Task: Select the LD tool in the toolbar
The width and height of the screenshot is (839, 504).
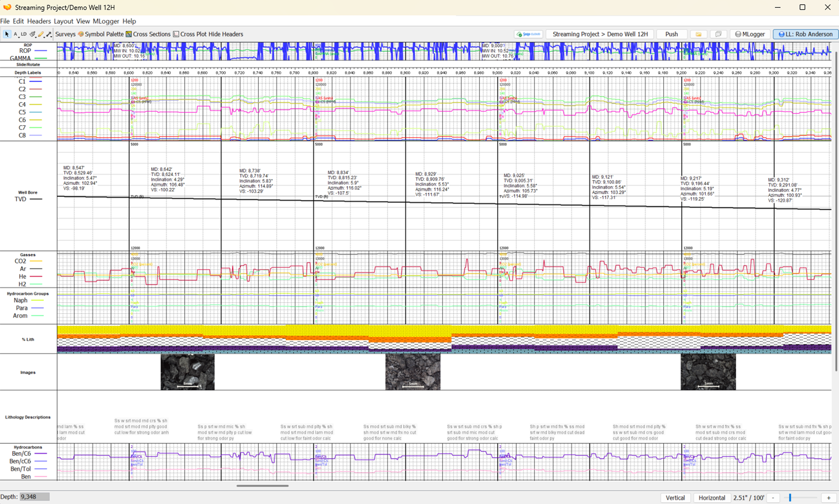Action: (x=24, y=34)
